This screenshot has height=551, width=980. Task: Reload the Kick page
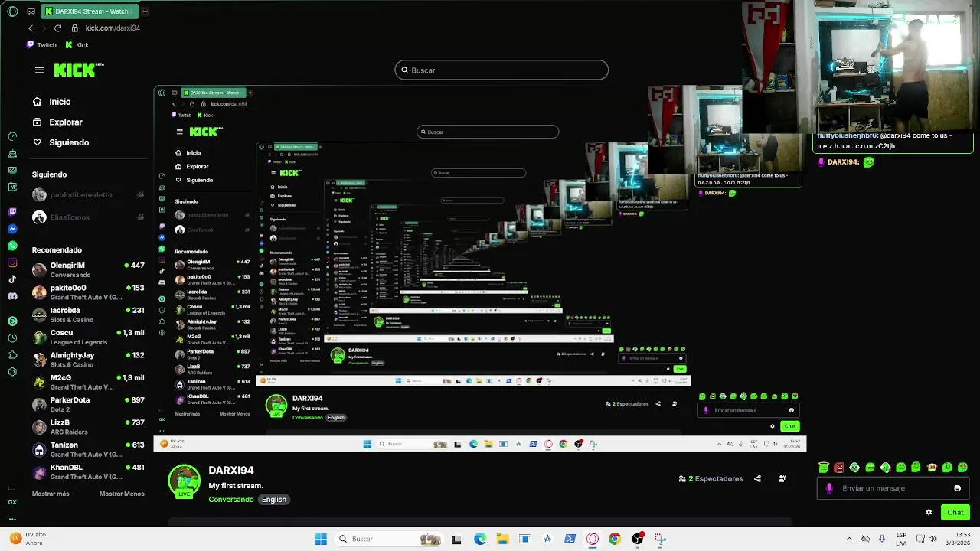[x=57, y=28]
